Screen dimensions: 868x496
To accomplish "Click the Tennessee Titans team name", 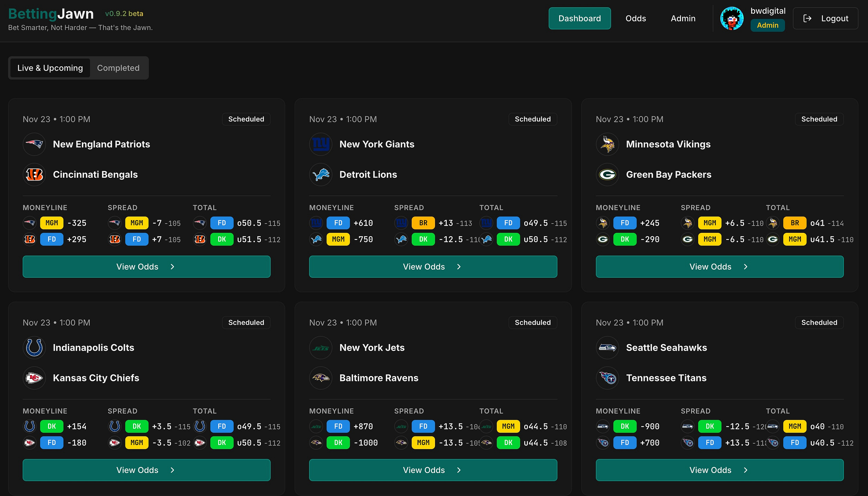I will tap(666, 378).
